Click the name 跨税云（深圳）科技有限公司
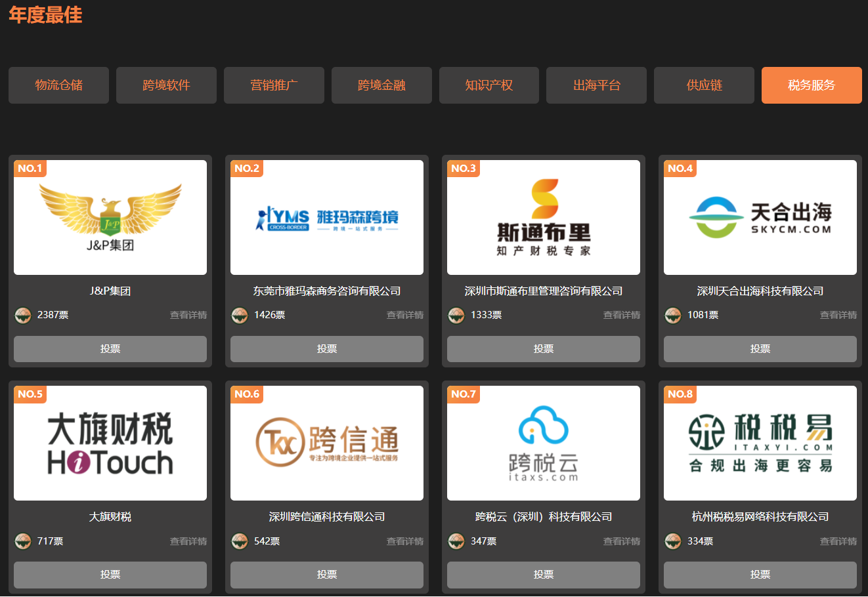Viewport: 868px width, 597px height. [x=544, y=517]
